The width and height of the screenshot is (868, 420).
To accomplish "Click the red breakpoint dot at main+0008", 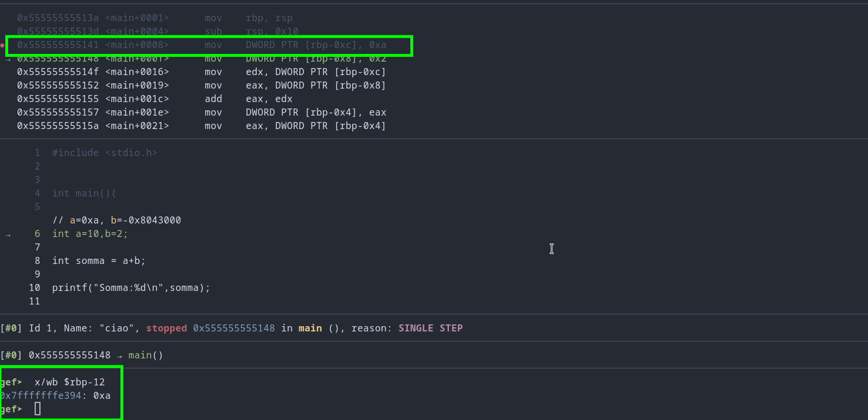I will pos(2,45).
